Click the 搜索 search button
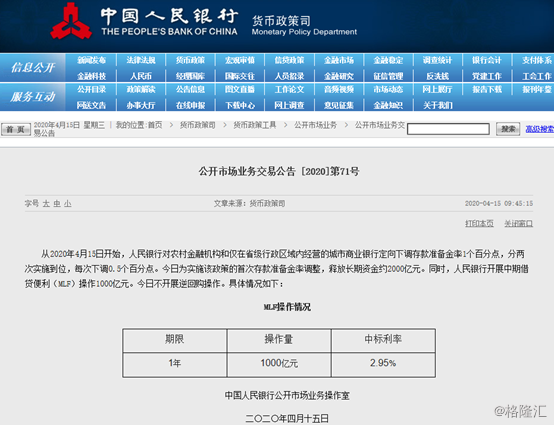This screenshot has width=554, height=425. click(x=508, y=129)
